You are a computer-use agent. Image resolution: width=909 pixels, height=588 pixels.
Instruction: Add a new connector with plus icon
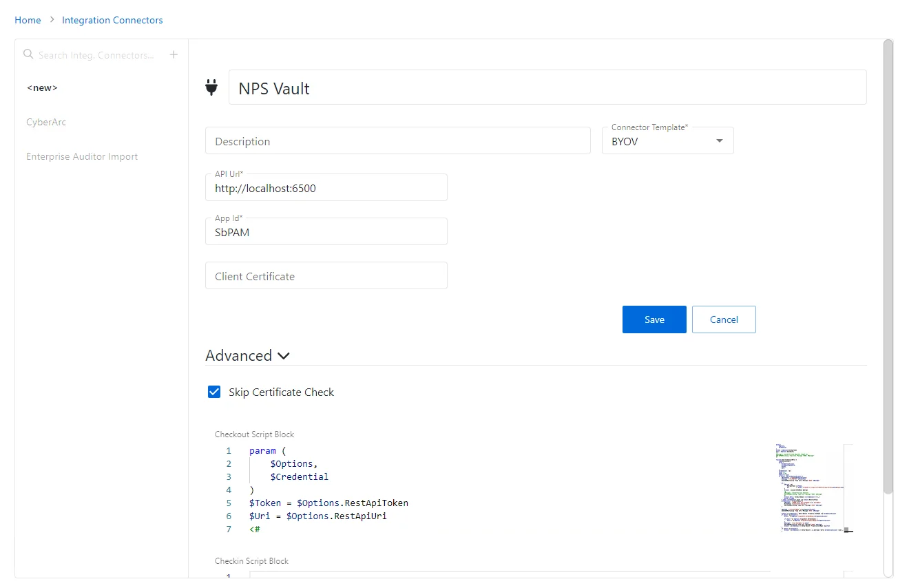(174, 54)
